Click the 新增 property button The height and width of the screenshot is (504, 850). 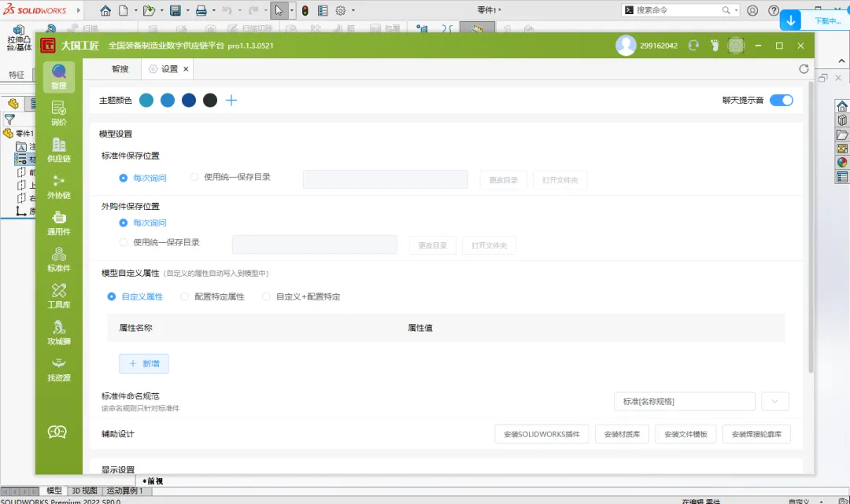[144, 364]
